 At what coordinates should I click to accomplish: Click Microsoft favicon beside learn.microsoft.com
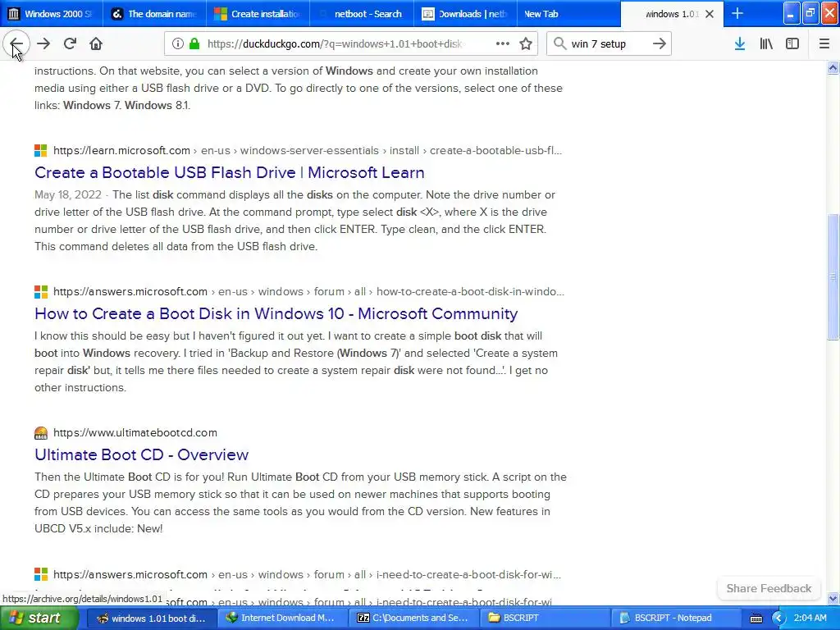[41, 151]
